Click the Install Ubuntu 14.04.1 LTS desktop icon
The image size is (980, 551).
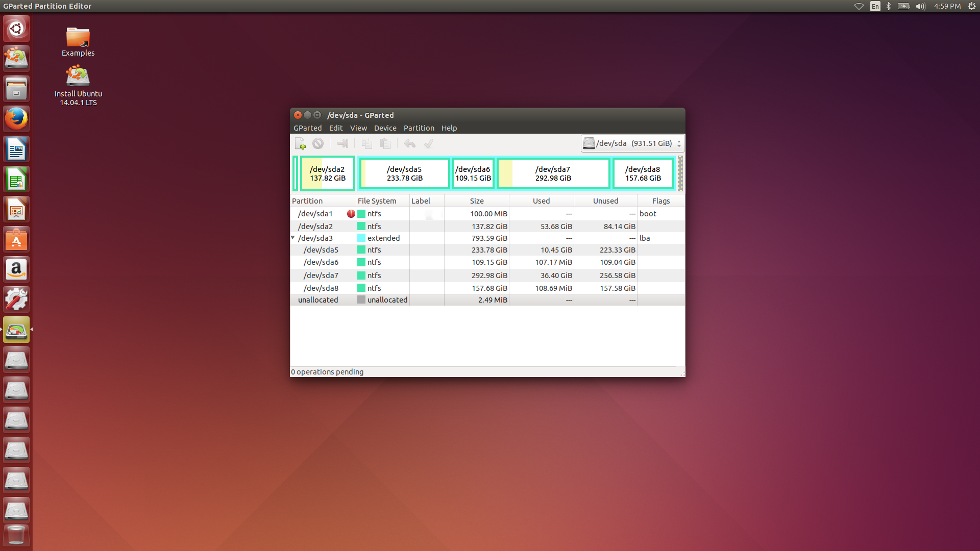78,85
